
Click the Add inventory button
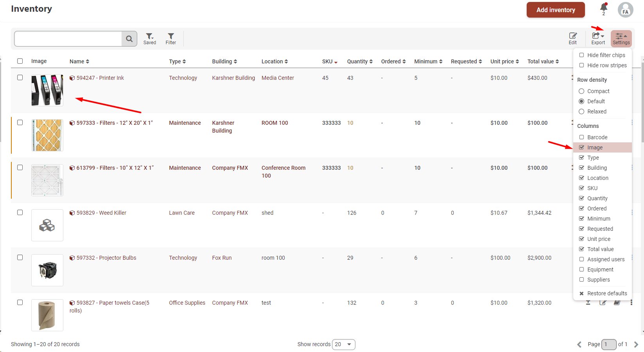[x=556, y=10]
